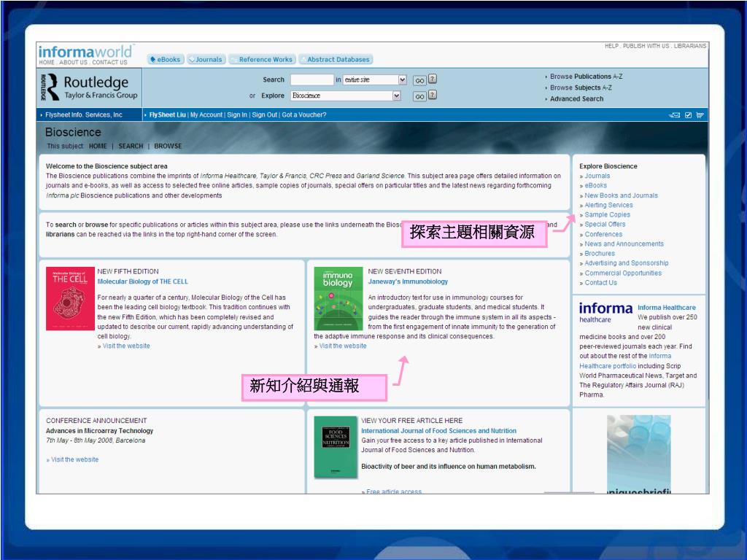The image size is (747, 560).
Task: Click the informa healthcare logo
Action: pos(605,312)
